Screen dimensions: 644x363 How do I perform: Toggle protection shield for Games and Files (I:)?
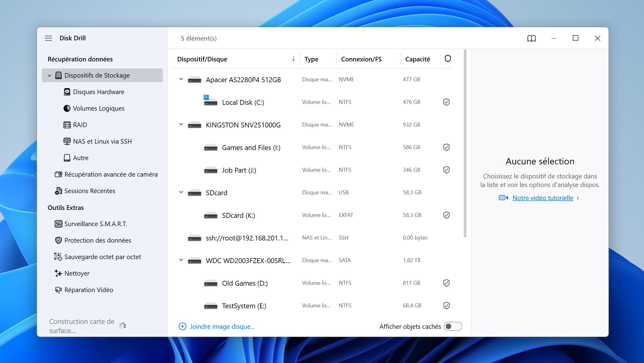[446, 147]
